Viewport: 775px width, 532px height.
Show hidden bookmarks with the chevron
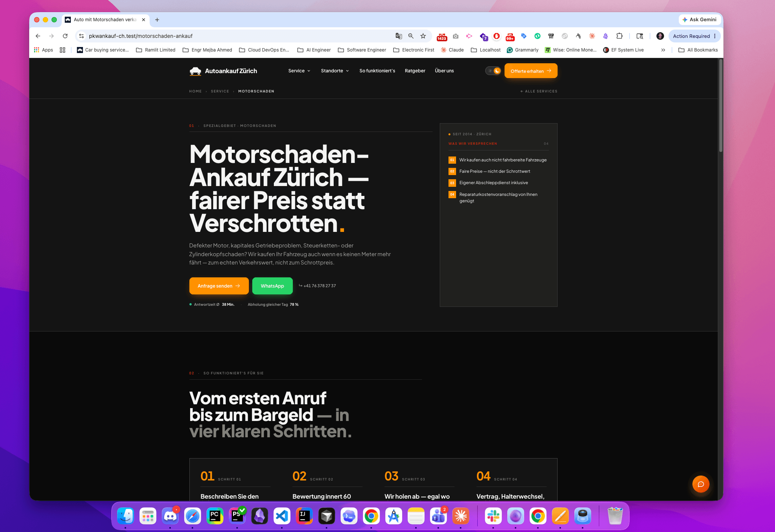[x=663, y=50]
